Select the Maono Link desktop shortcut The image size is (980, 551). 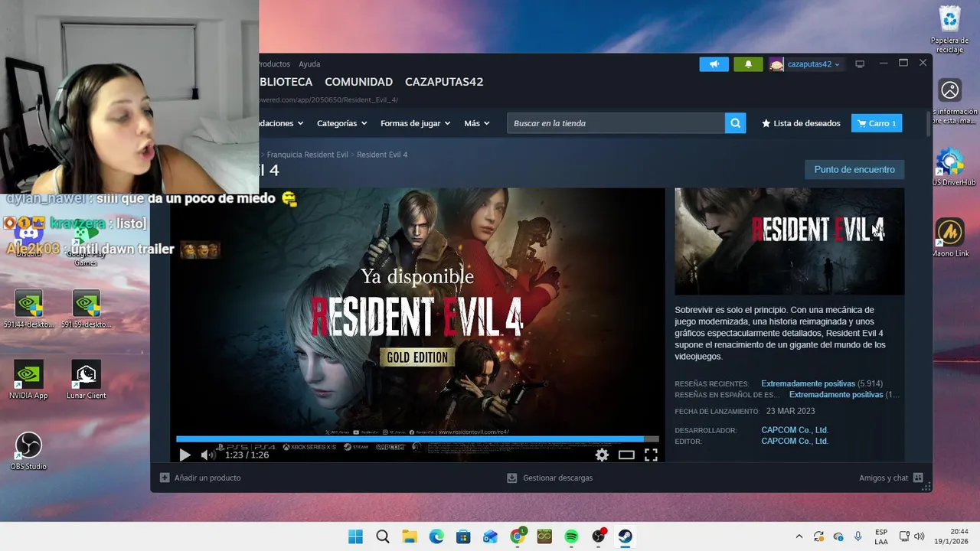pos(950,238)
